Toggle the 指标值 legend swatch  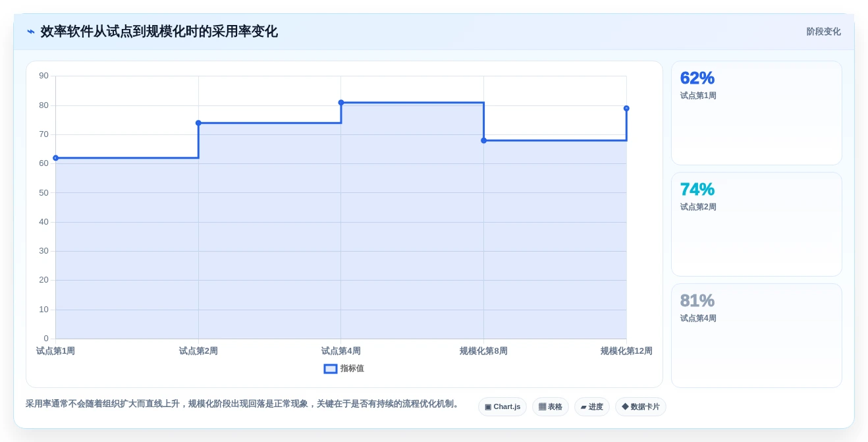tap(331, 369)
